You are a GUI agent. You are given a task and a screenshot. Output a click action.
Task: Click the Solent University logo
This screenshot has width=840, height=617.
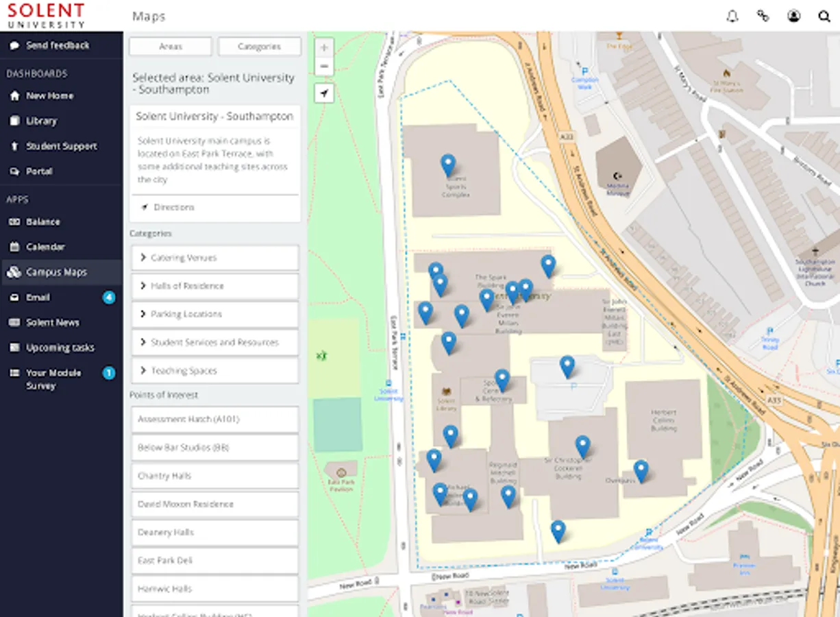click(x=46, y=16)
